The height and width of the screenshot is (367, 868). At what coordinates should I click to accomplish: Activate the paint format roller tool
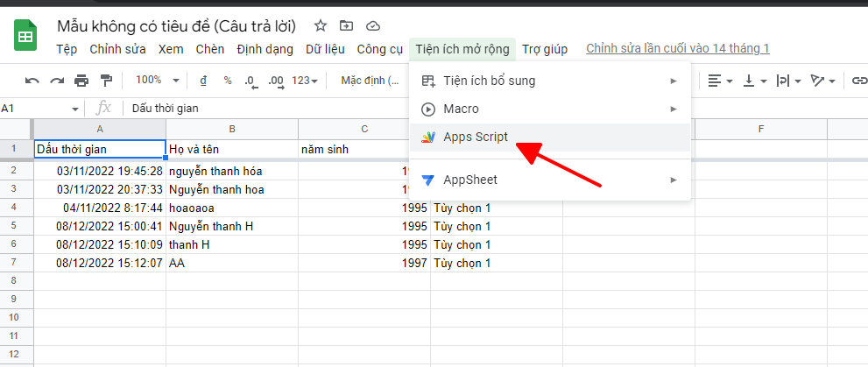tap(106, 81)
